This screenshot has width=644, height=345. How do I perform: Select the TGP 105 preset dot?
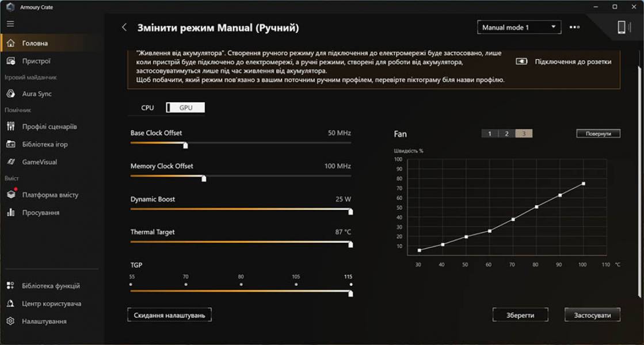tap(296, 284)
